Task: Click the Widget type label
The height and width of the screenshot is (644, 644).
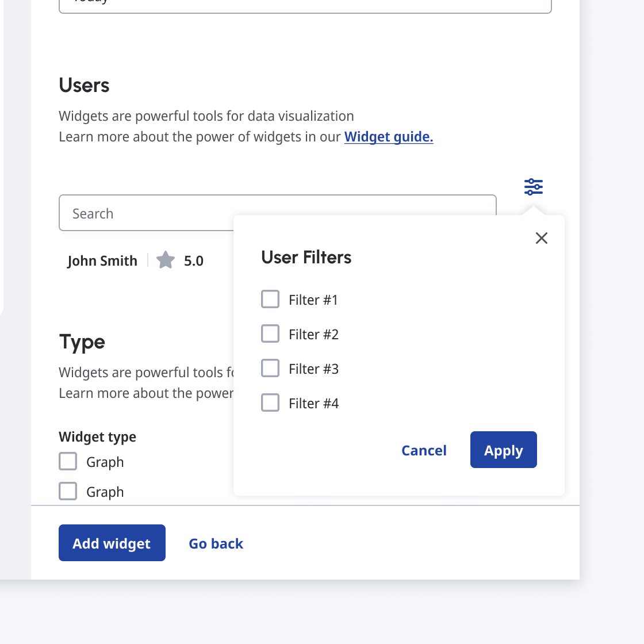Action: tap(97, 437)
